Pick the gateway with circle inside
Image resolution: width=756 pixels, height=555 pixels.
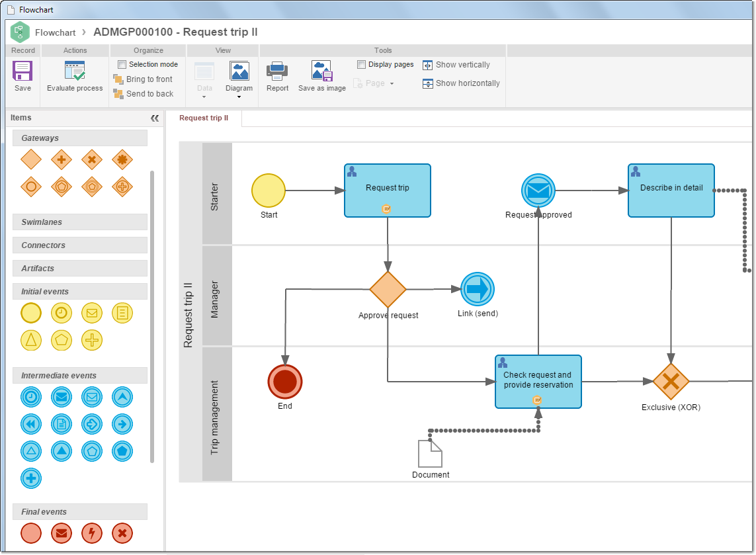(31, 187)
